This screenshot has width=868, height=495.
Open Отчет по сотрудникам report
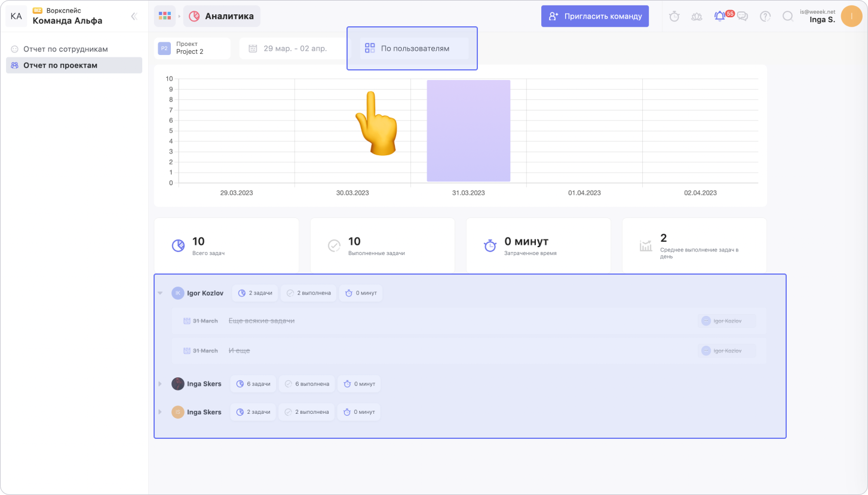[x=66, y=49]
